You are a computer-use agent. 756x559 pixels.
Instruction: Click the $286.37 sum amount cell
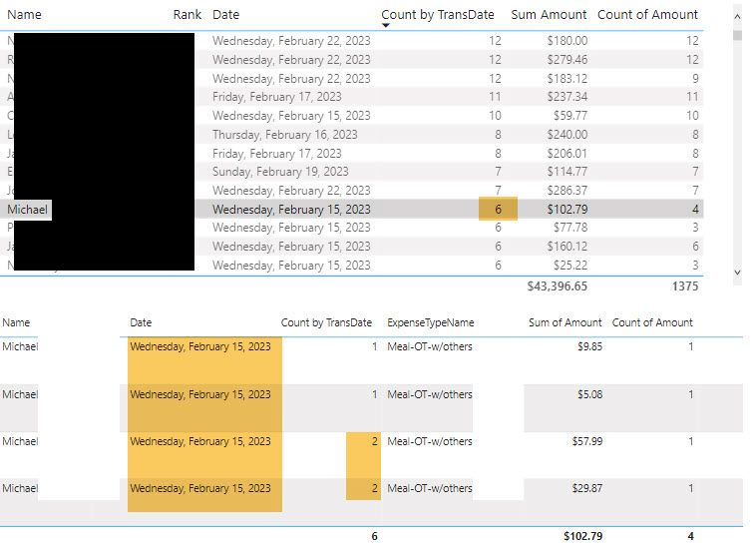567,191
